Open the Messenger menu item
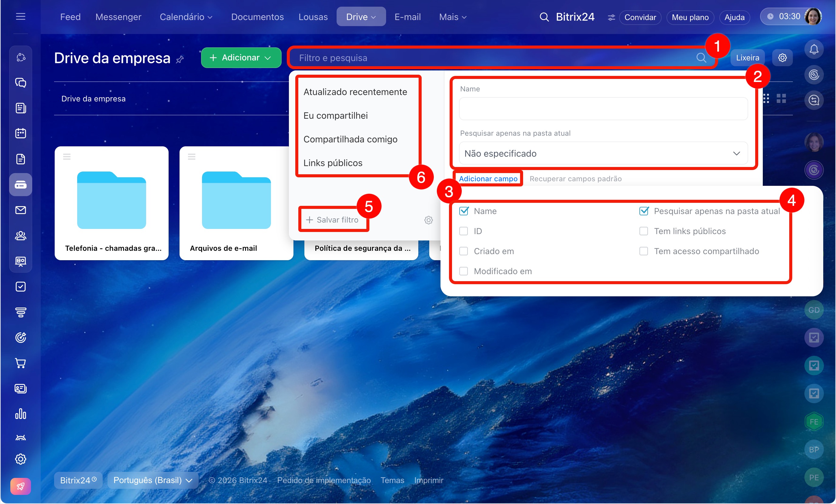 click(118, 17)
